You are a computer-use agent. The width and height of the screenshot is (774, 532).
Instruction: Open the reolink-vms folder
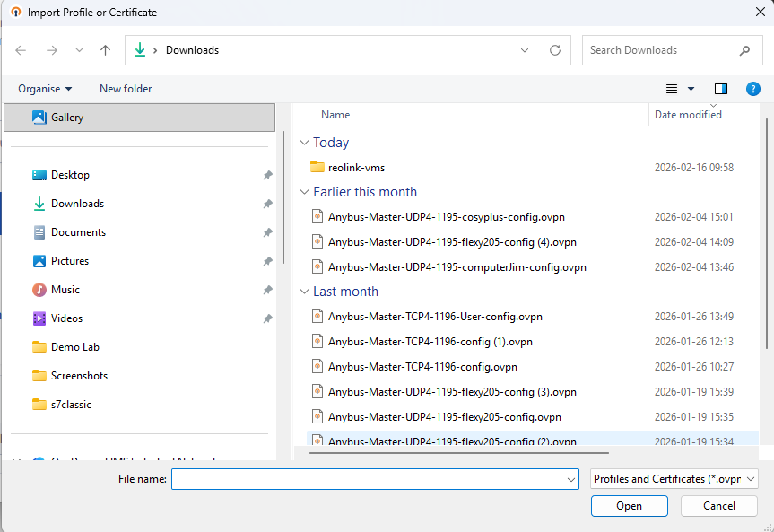[356, 167]
